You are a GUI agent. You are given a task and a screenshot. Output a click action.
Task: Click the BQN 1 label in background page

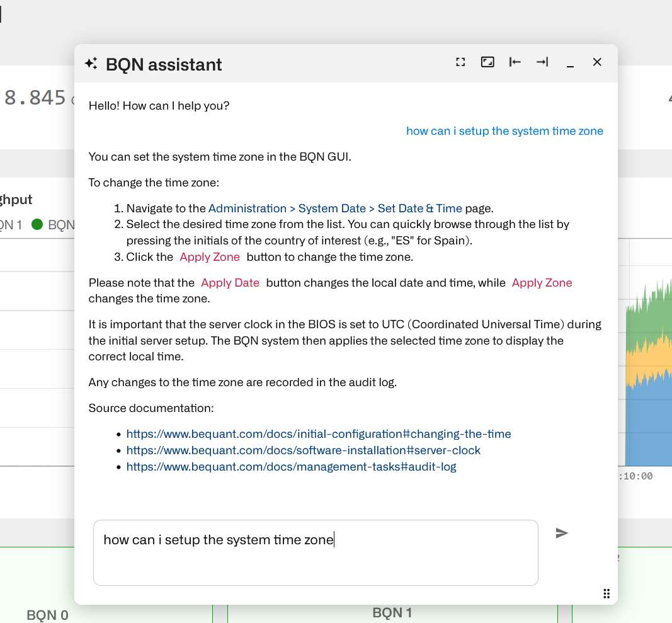point(392,613)
